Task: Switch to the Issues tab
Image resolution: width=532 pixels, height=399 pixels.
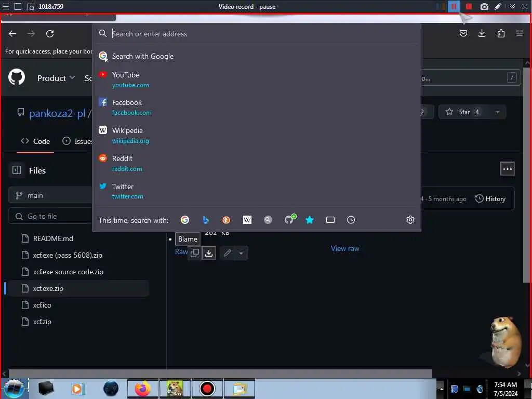Action: click(x=77, y=141)
